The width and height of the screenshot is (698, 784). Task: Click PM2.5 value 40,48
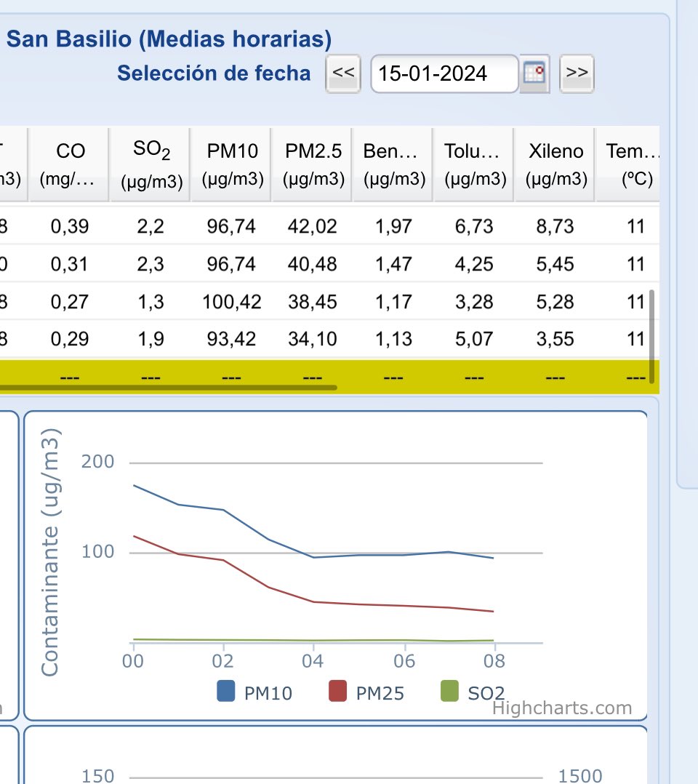[313, 264]
